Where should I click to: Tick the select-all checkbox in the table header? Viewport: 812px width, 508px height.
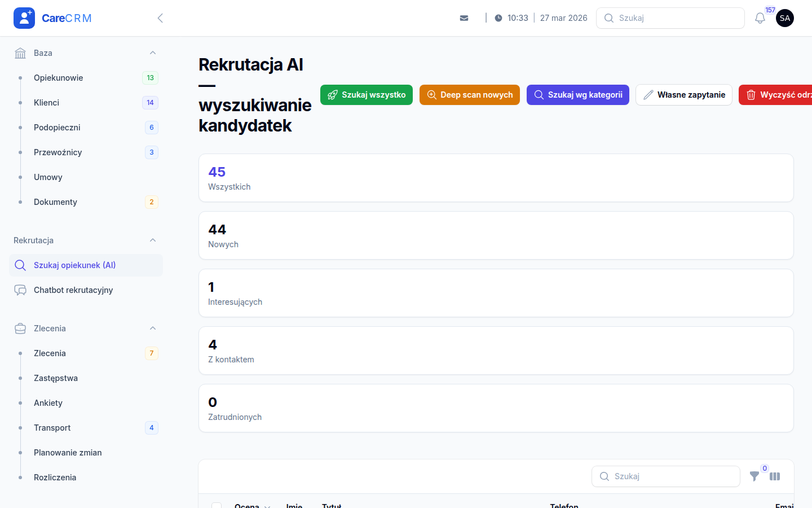[x=217, y=506]
